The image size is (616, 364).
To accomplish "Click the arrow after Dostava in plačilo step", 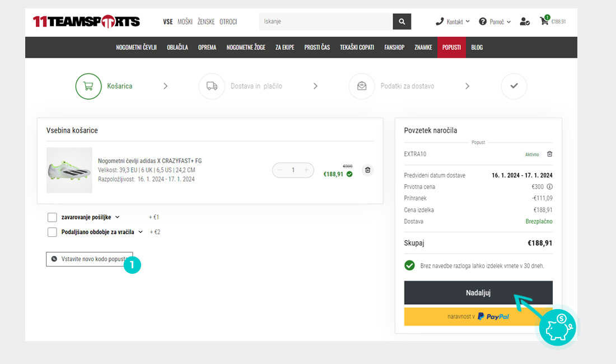I will 315,86.
